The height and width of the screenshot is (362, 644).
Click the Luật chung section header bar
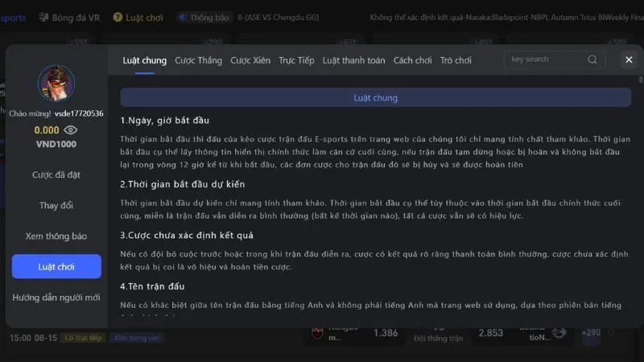[375, 97]
